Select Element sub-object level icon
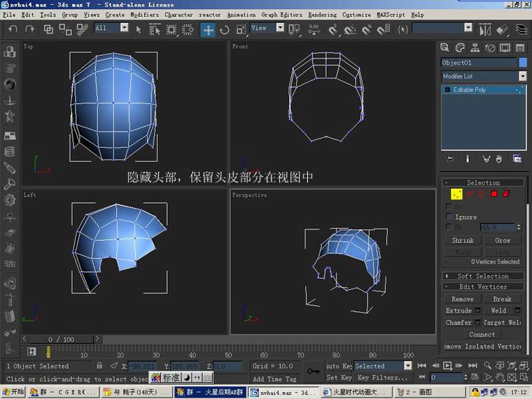 (506, 194)
